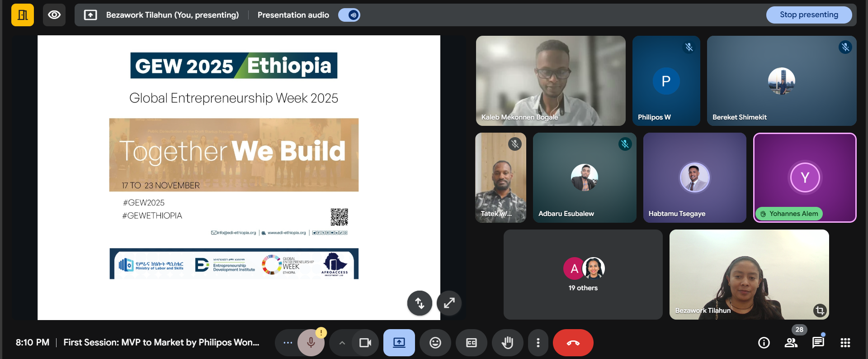Click the Y avatar of Yohannes Alem
Screen dimensions: 868x359
click(x=805, y=177)
